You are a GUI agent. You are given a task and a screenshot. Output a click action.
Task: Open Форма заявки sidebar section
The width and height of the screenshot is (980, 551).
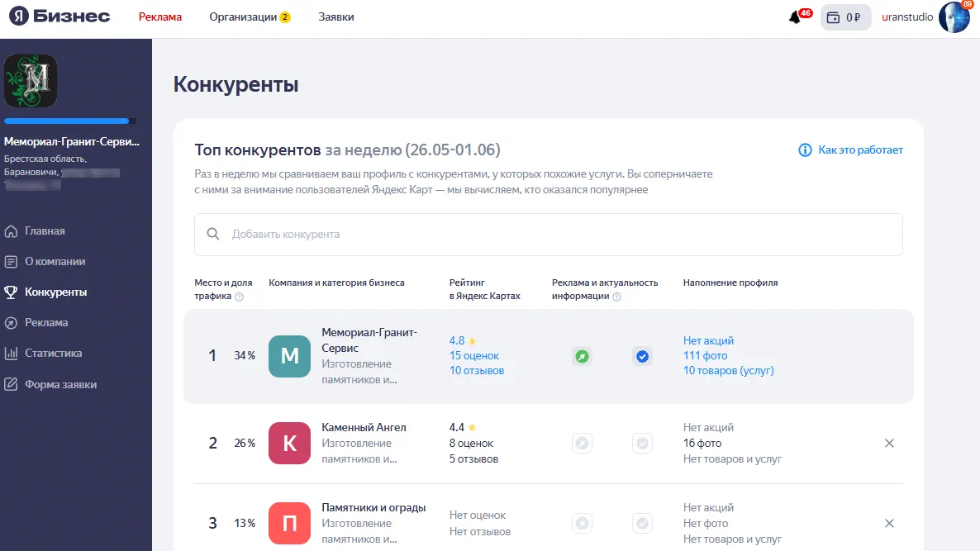[x=60, y=384]
